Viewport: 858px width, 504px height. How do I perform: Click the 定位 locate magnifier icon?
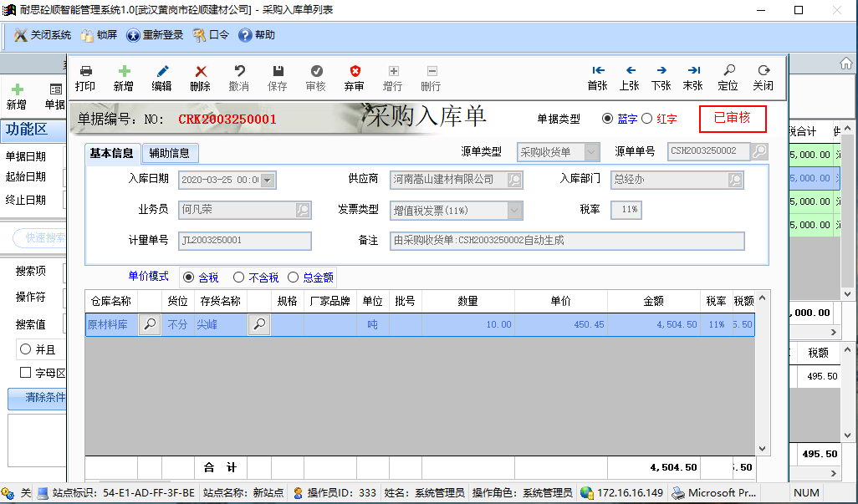pyautogui.click(x=728, y=72)
